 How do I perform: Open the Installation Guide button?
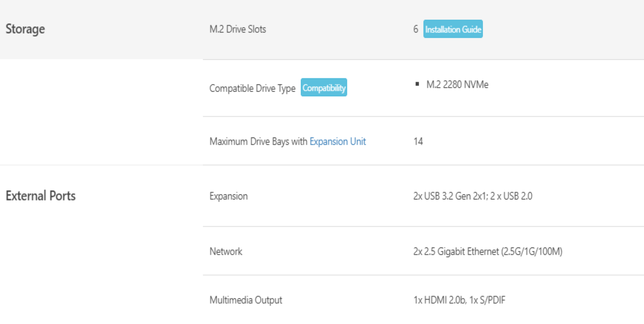453,29
